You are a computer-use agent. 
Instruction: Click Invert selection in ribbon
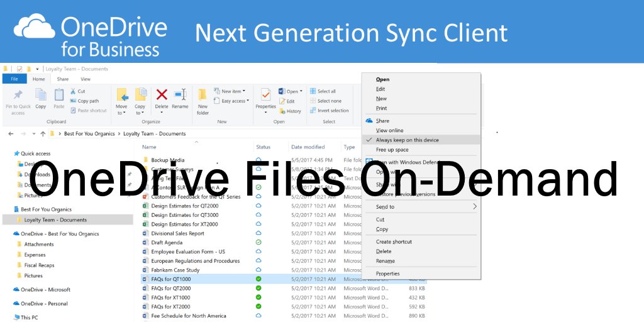pyautogui.click(x=329, y=111)
